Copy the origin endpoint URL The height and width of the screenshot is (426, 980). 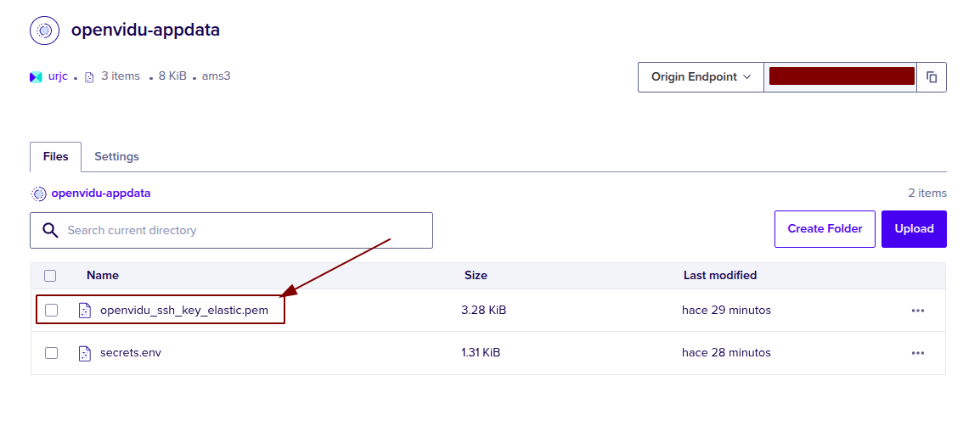click(932, 77)
